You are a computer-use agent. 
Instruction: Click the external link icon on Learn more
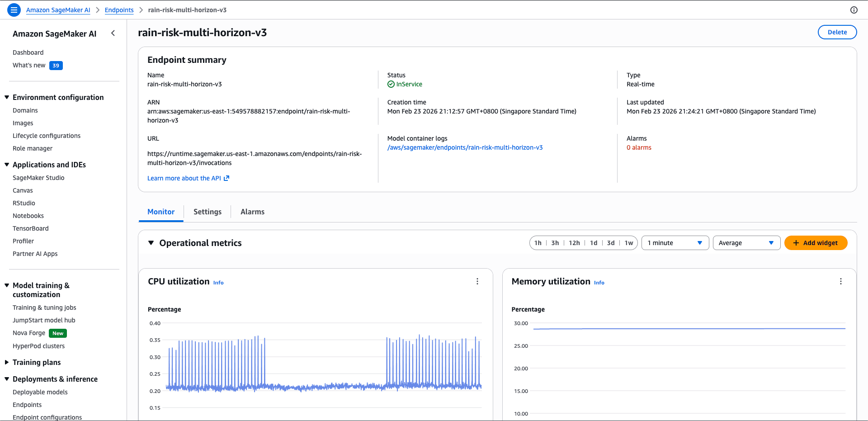(226, 178)
